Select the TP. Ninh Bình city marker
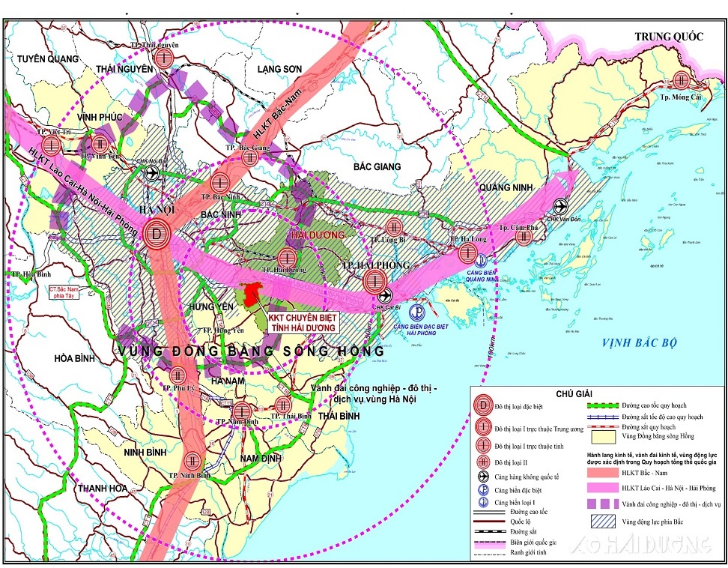This screenshot has width=728, height=568. coord(191,461)
